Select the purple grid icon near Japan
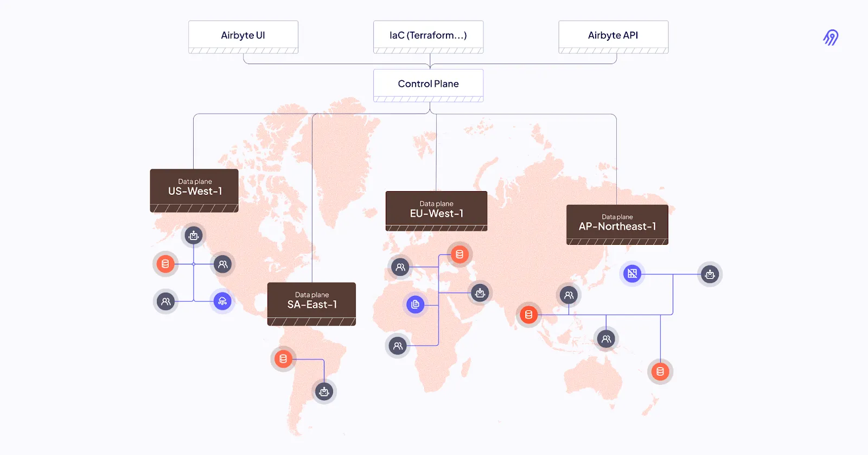 tap(632, 274)
